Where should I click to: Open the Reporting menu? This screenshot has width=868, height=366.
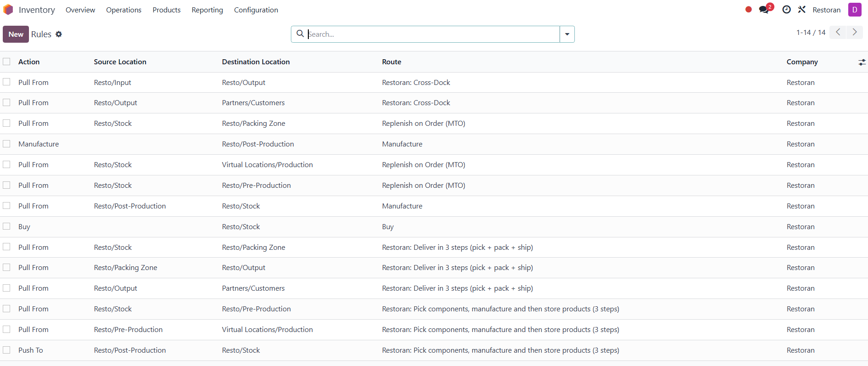207,10
